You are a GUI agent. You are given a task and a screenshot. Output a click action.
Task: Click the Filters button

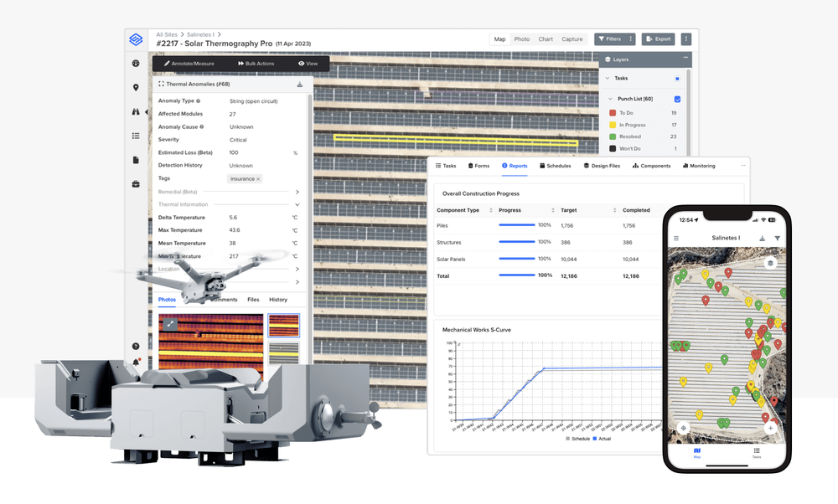coord(609,39)
